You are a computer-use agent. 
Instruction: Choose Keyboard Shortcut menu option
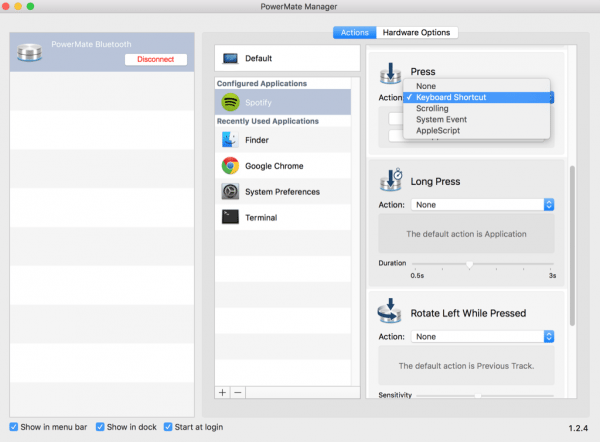coord(476,97)
